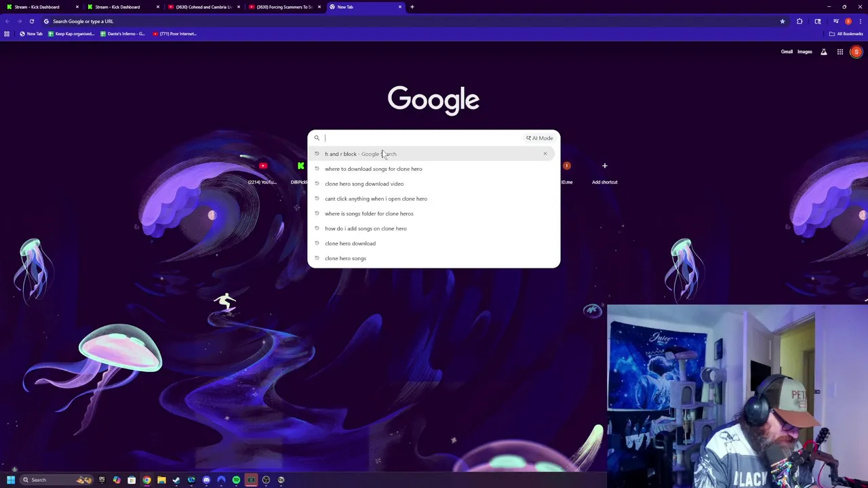Open the YouTube shortcut tile

262,171
